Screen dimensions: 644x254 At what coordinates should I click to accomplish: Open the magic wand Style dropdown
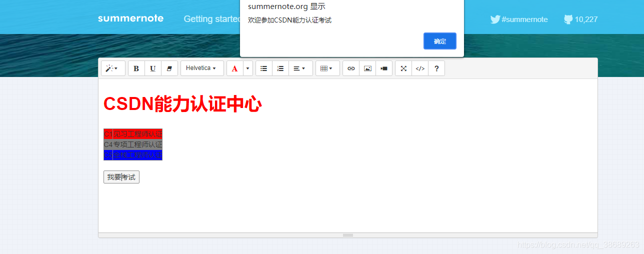point(113,68)
